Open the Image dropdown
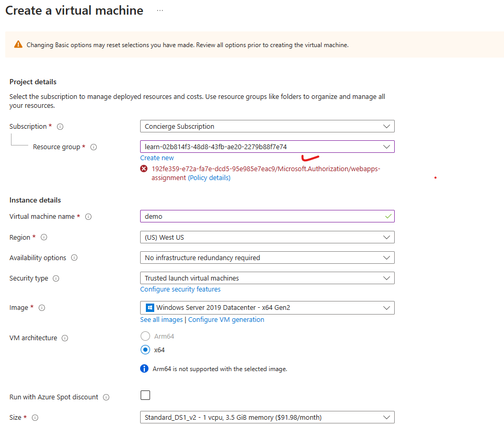 tap(267, 308)
